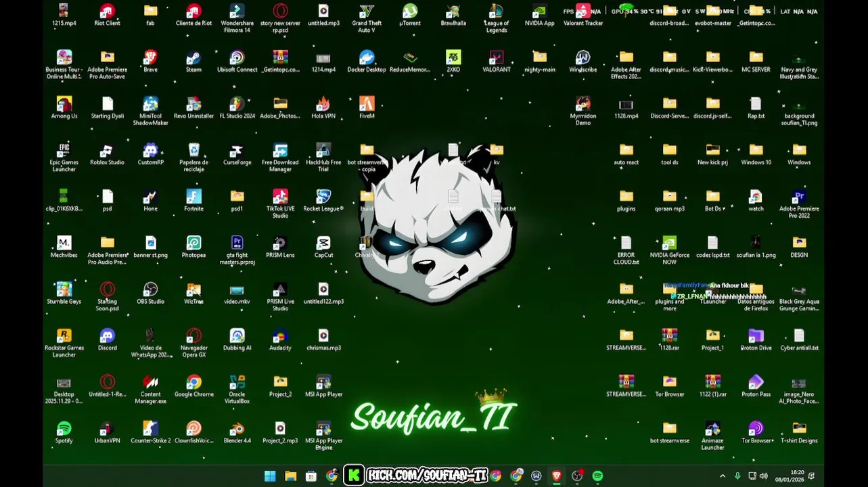Open the CapCut shortcut
868x487 pixels.
tap(323, 247)
